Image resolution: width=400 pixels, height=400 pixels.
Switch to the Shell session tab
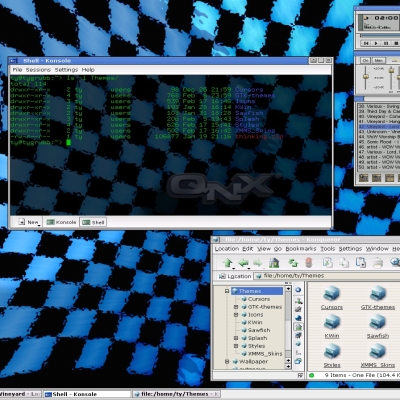point(93,222)
